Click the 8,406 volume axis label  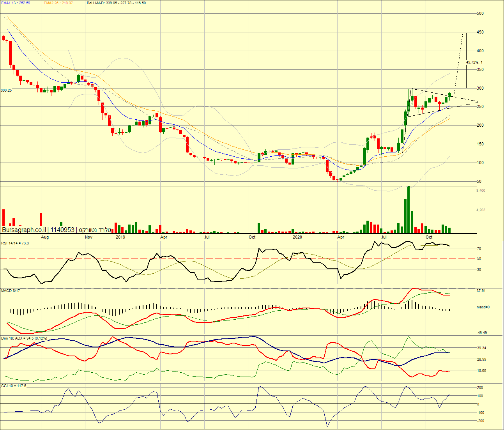[x=481, y=191]
